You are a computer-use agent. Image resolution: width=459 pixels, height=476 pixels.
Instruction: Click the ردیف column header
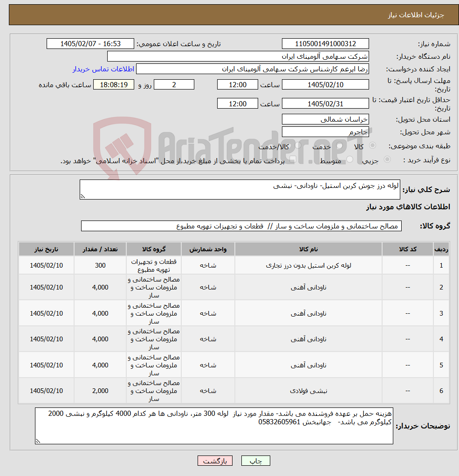(441, 249)
